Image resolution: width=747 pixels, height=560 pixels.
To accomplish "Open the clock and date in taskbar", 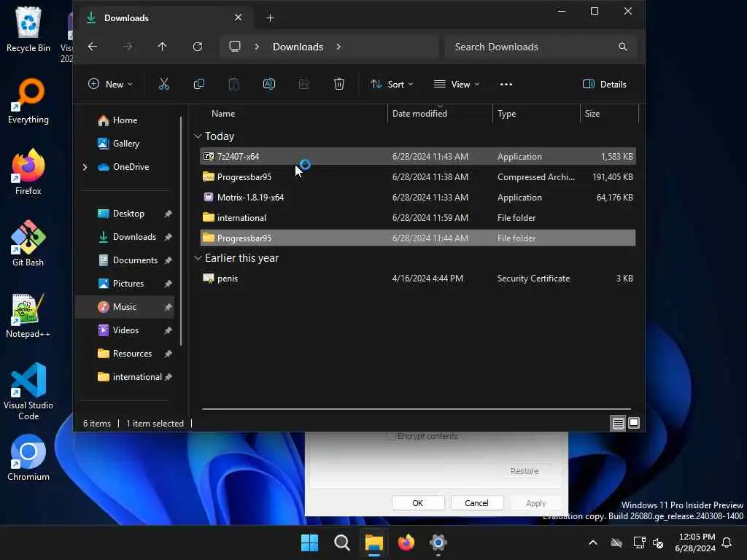I will 695,542.
